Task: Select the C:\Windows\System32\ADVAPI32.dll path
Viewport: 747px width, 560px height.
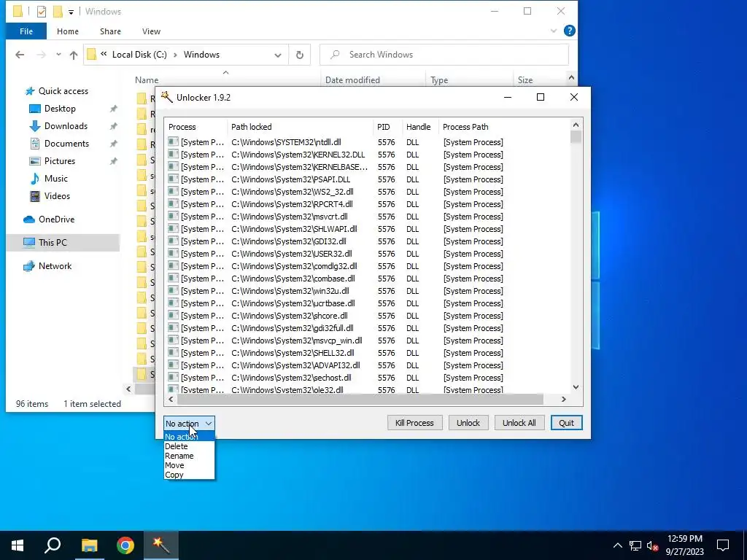Action: (x=296, y=365)
